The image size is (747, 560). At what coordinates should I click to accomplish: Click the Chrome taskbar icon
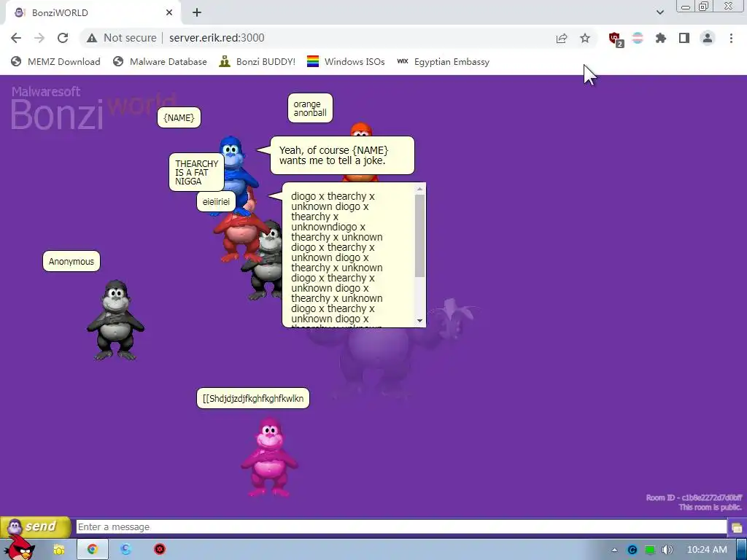pyautogui.click(x=93, y=550)
